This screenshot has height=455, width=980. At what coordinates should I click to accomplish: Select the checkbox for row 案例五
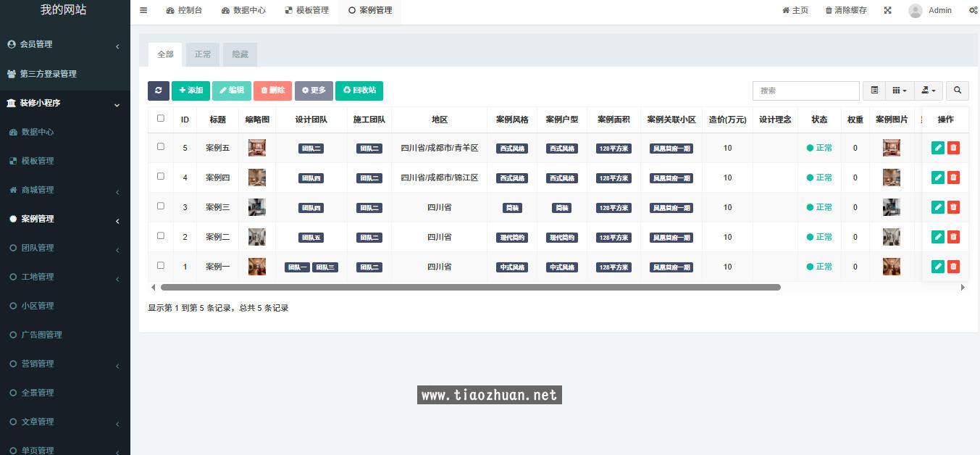pyautogui.click(x=161, y=147)
